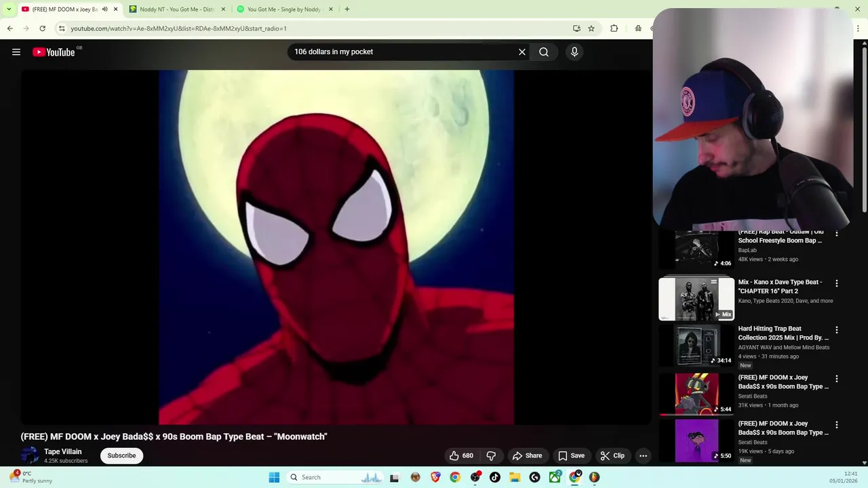Open the Tape Villain channel name

(62, 451)
